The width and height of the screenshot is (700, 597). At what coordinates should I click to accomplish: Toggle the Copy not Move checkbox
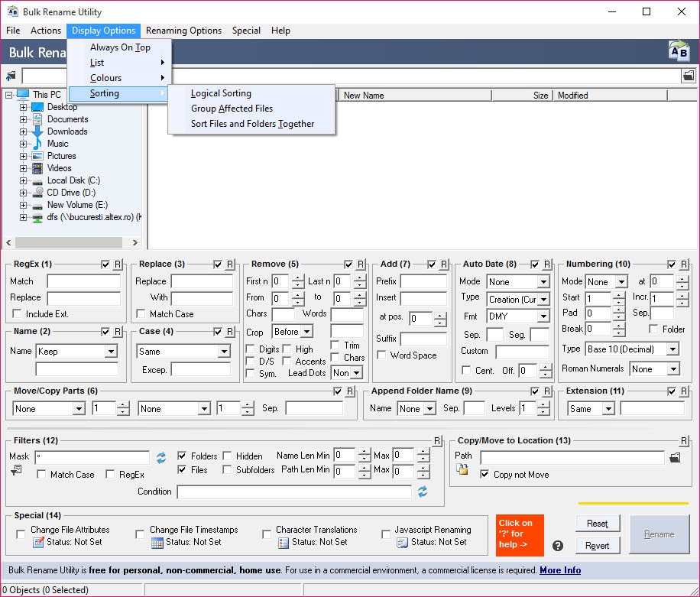(x=484, y=474)
